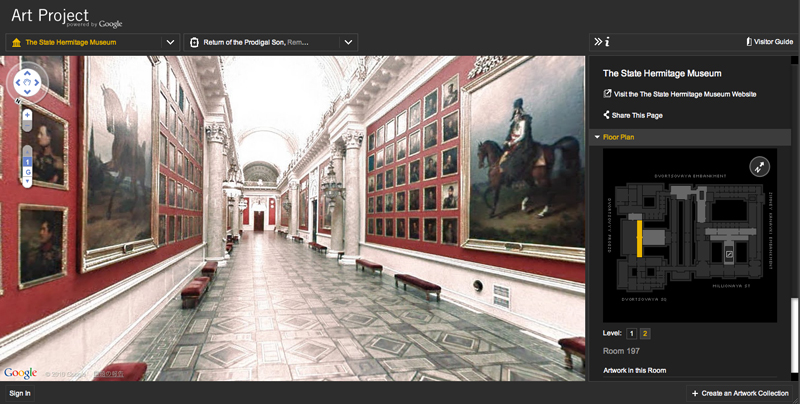This screenshot has height=404, width=800.
Task: Click the fullscreen icon on floor plan
Action: pyautogui.click(x=759, y=168)
